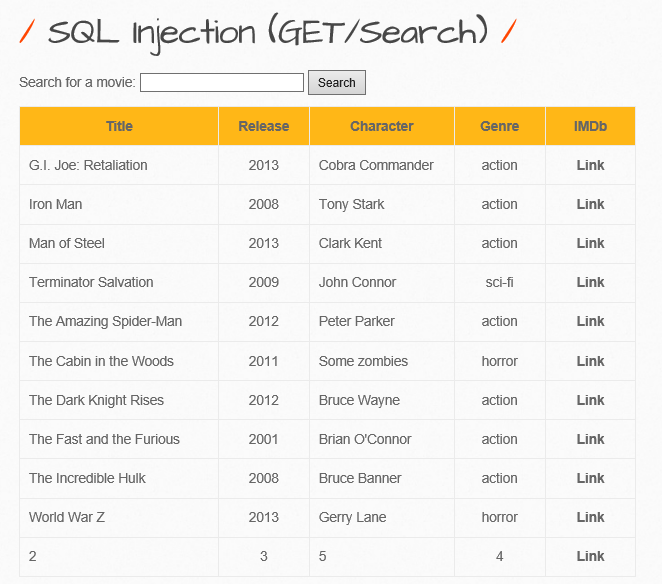The image size is (662, 584).
Task: Click the Title column header
Action: 119,126
